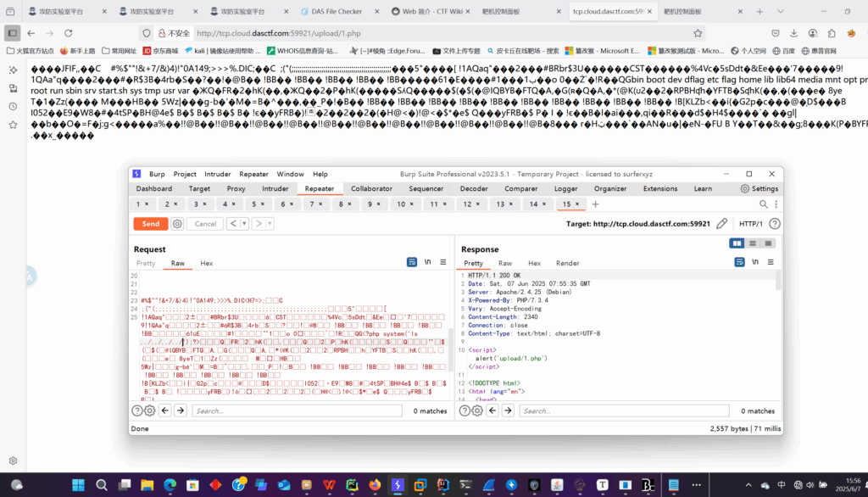The height and width of the screenshot is (497, 868).
Task: Select vertical stacked layout view
Action: (753, 243)
